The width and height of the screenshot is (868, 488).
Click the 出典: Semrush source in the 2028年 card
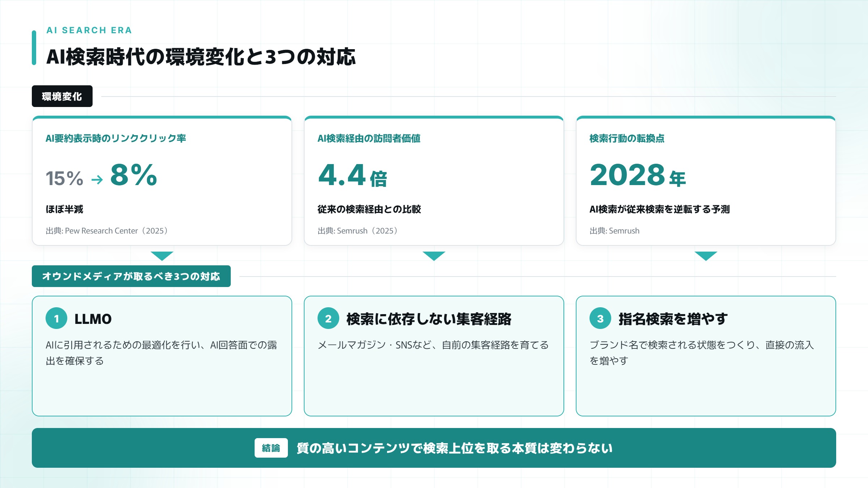pos(614,231)
